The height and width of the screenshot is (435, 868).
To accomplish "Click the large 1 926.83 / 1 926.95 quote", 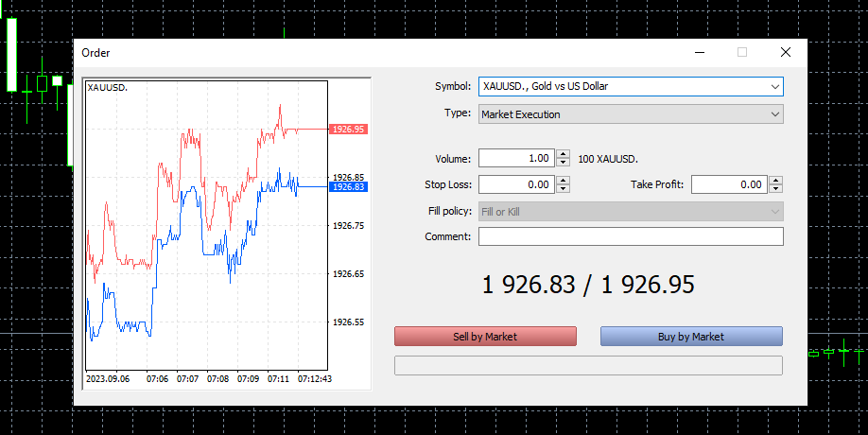I will [x=588, y=285].
